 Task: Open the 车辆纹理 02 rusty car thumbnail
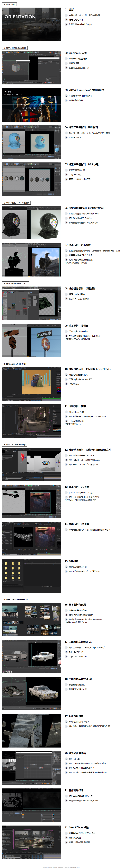pyautogui.click(x=31, y=693)
